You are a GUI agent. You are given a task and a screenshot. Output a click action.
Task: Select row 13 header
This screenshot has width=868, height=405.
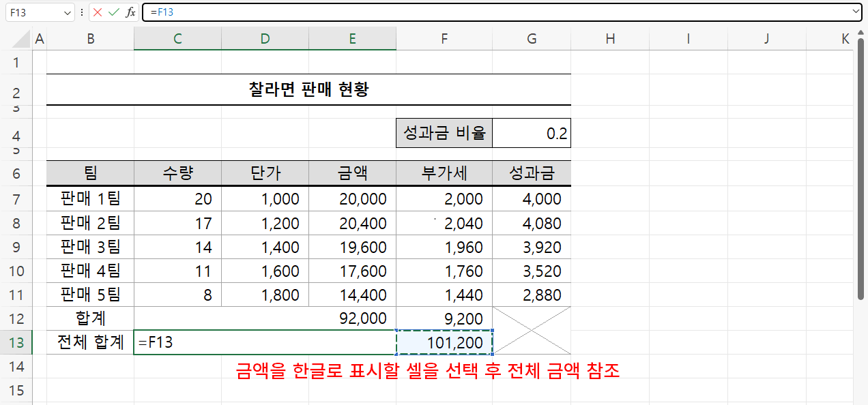pyautogui.click(x=16, y=342)
